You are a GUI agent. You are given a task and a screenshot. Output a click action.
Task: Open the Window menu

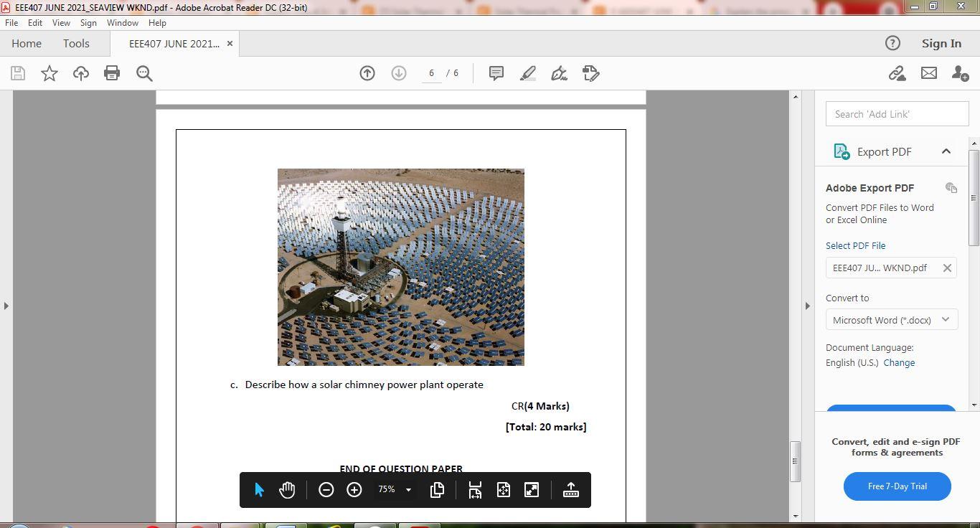(123, 23)
